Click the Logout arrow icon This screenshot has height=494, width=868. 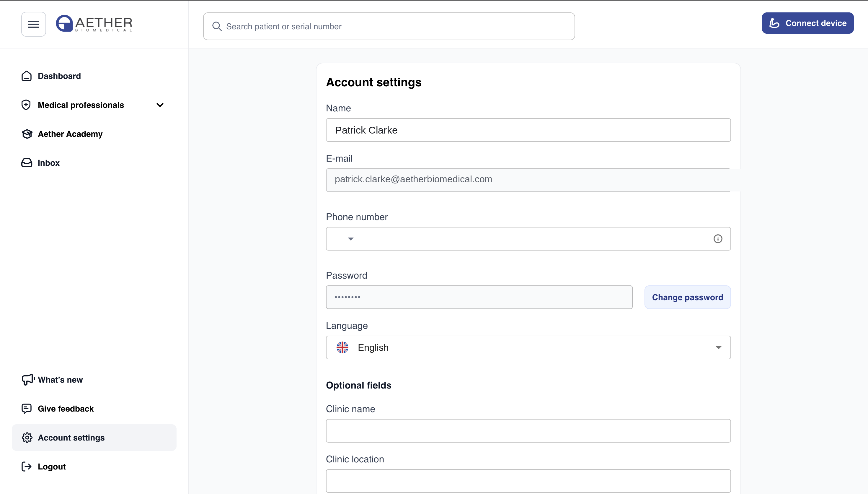pyautogui.click(x=27, y=467)
